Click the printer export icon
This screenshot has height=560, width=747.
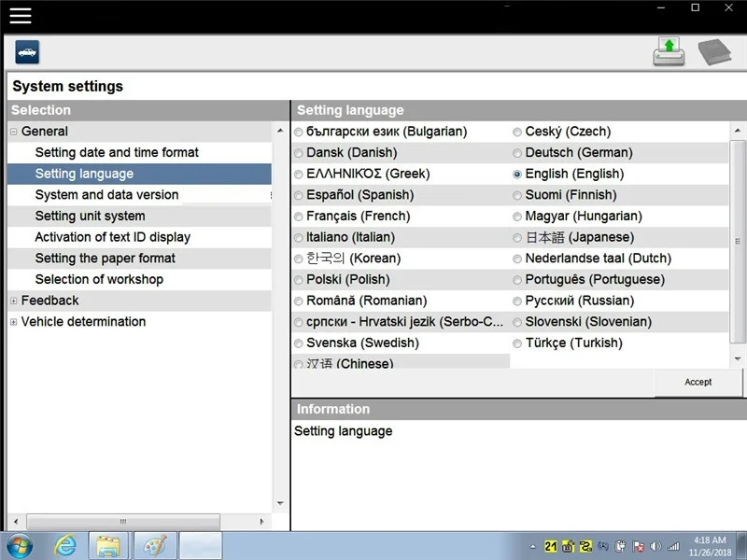tap(669, 52)
